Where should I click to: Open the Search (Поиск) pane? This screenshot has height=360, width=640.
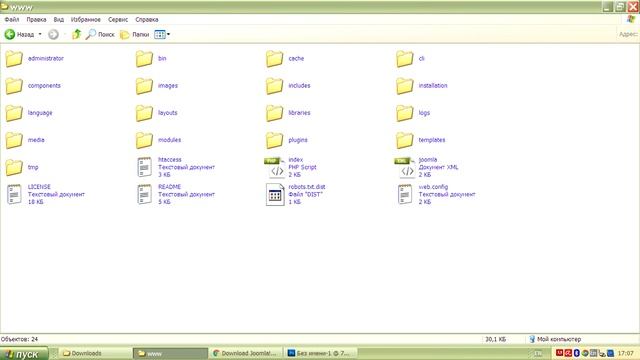(x=100, y=35)
